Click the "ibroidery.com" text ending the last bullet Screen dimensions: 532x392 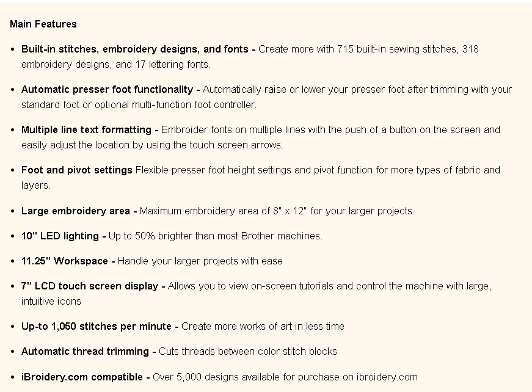pos(387,377)
